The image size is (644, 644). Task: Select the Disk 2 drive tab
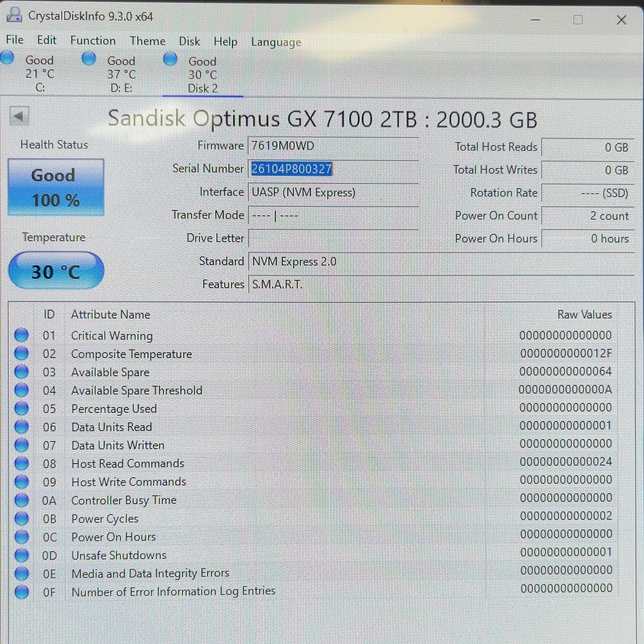point(203,75)
